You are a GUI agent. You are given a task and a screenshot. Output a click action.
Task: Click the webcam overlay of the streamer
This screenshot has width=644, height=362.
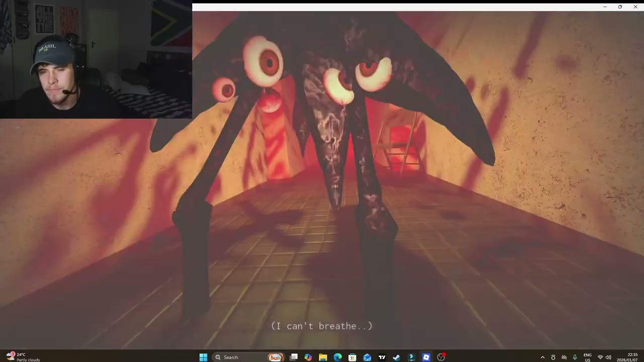pos(96,59)
